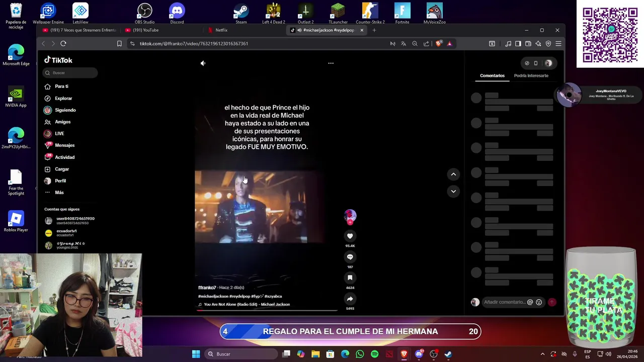This screenshot has height=362, width=644.
Task: Open volume control in system tray
Action: pos(608,354)
